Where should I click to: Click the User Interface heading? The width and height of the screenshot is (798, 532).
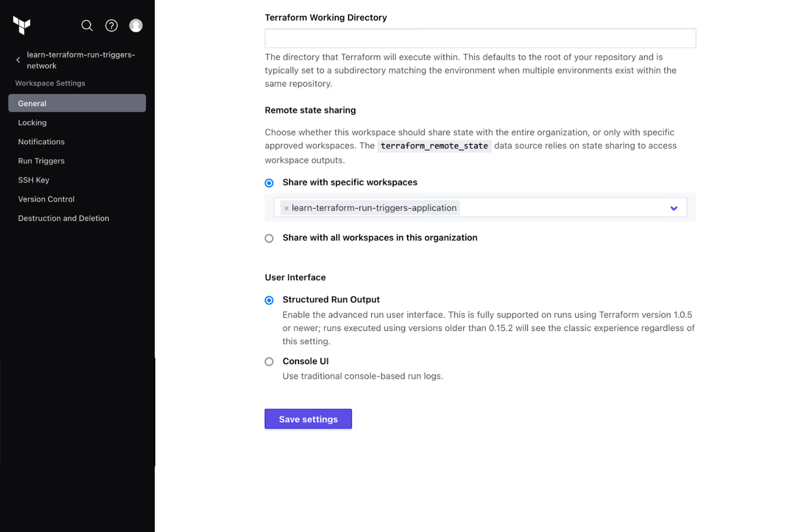coord(295,277)
